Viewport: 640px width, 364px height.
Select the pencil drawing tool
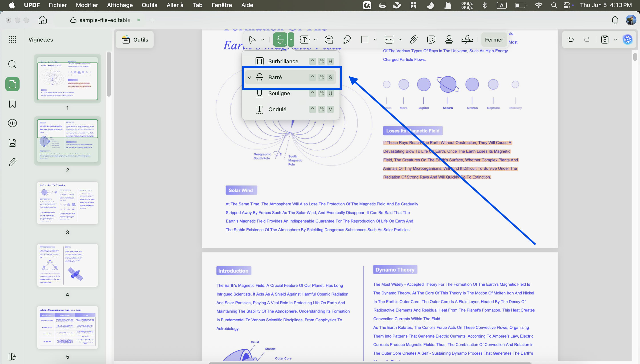click(347, 40)
